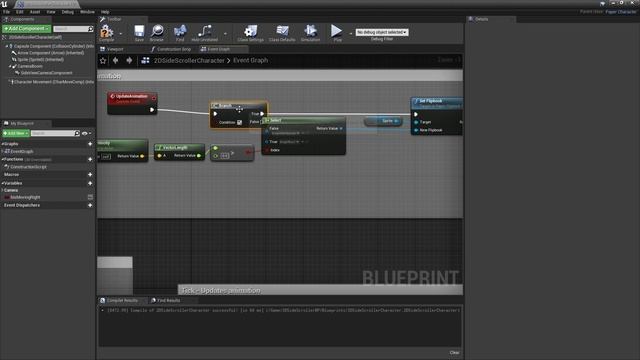Add a new graph with the Graphs plus icon
The image size is (640, 360).
click(90, 144)
